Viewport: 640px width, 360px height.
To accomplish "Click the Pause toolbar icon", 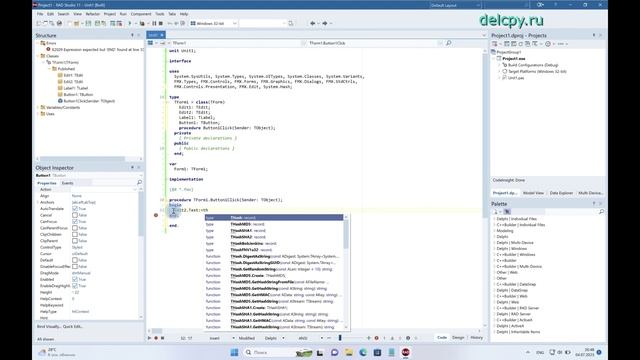I will pos(154,23).
